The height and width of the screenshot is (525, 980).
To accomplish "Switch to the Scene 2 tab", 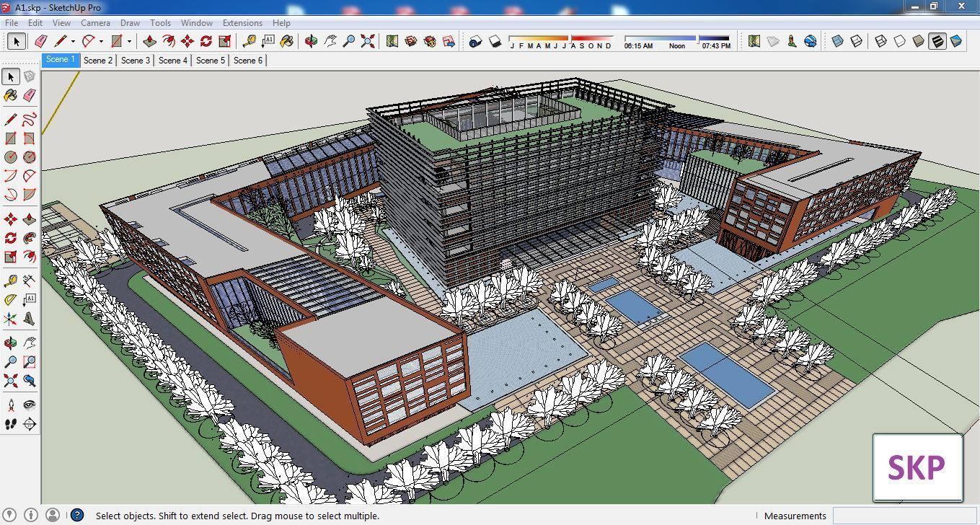I will pos(98,61).
